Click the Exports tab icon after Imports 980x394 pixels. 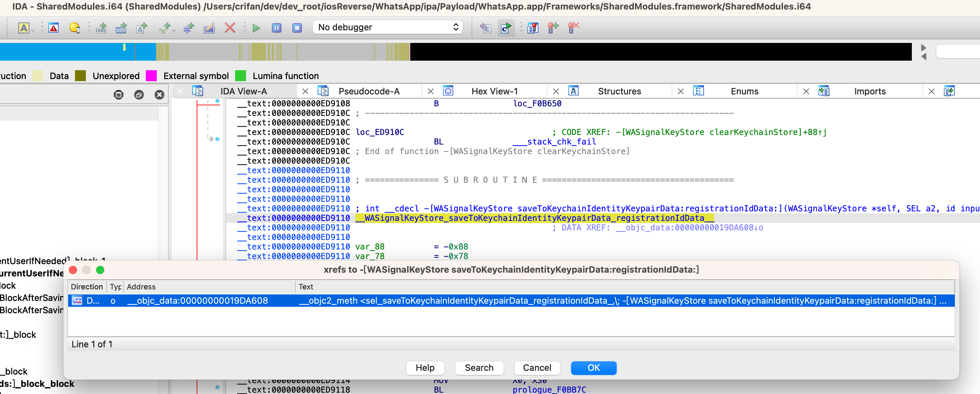[949, 91]
